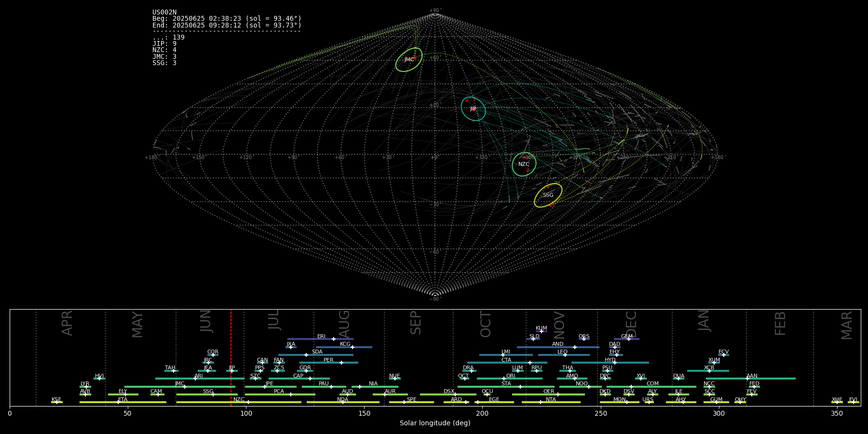Viewport: 868px width, 434px height.
Task: Click the AND shower bar in timeline
Action: pyautogui.click(x=558, y=347)
